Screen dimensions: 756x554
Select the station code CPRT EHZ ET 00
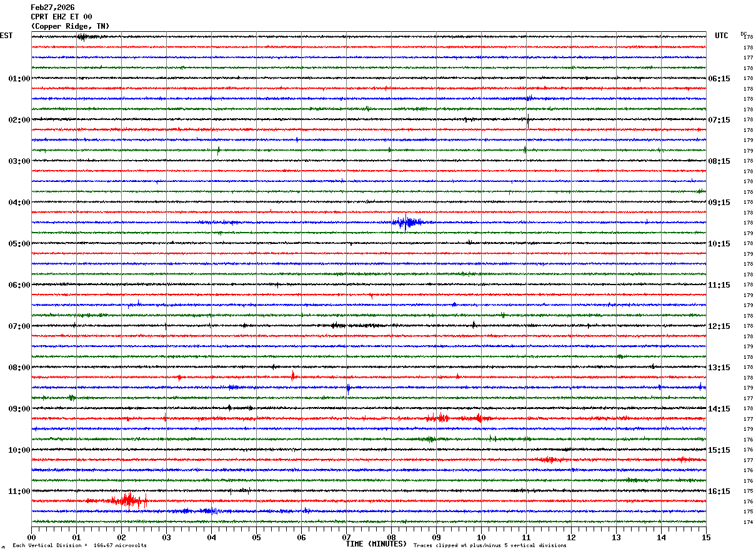click(x=61, y=17)
